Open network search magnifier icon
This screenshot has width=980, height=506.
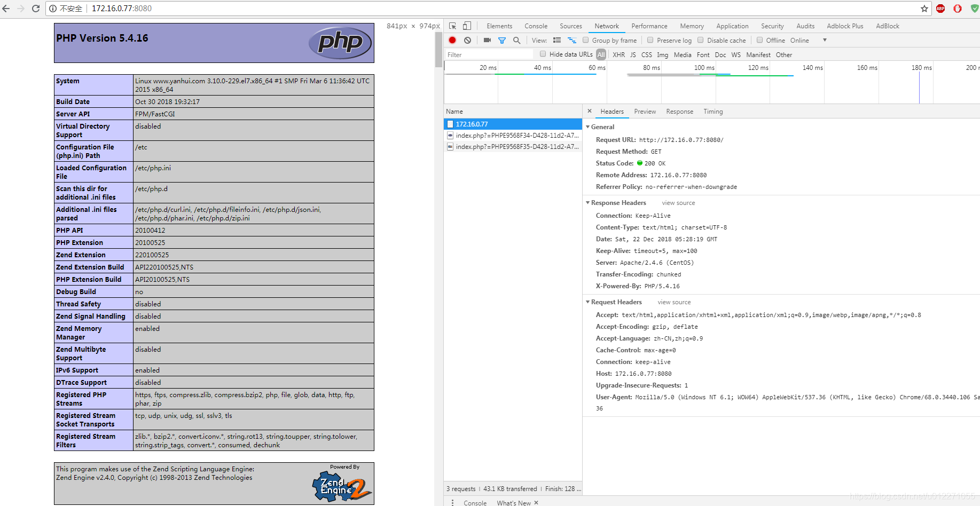[516, 40]
